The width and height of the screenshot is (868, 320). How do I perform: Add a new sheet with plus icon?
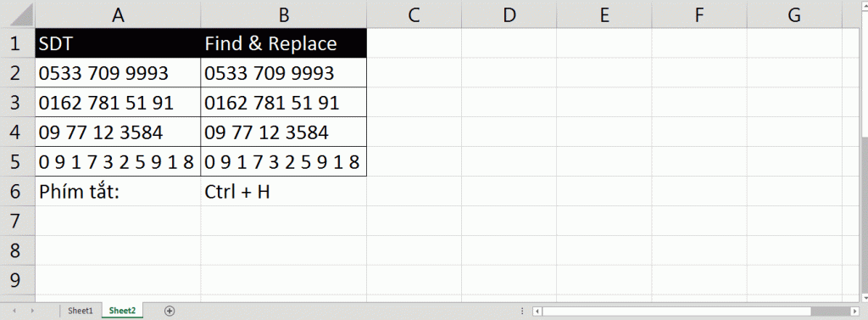pyautogui.click(x=170, y=311)
